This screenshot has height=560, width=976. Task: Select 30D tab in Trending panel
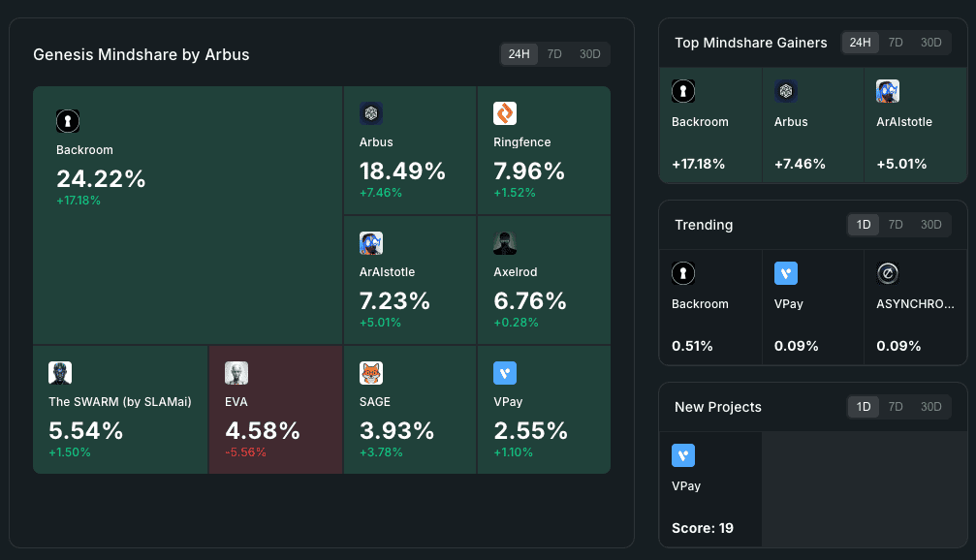(930, 225)
